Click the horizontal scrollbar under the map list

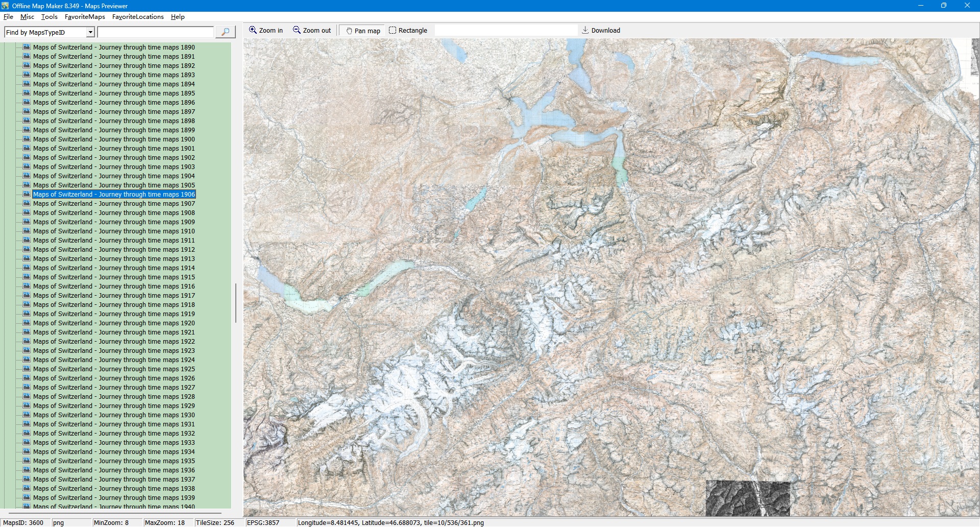point(115,513)
